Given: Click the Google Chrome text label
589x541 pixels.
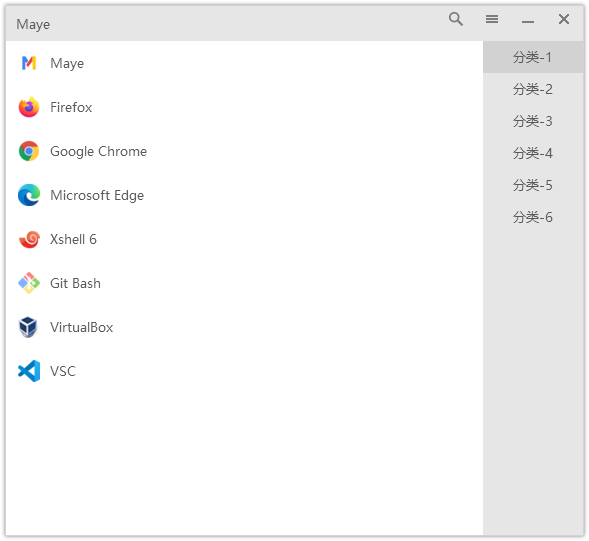Looking at the screenshot, I should point(98,152).
